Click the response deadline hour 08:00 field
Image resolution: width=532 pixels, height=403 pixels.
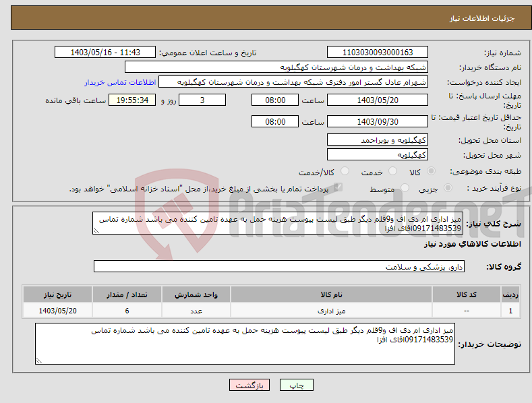pos(275,100)
